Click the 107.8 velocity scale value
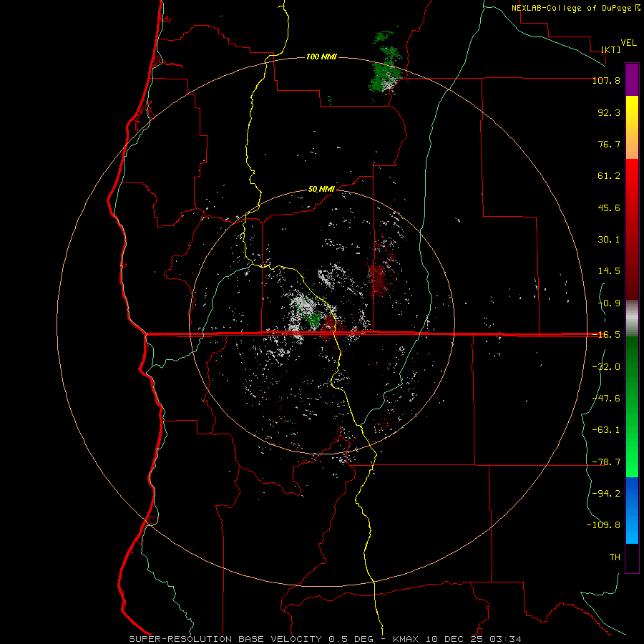The image size is (644, 644). [x=606, y=80]
